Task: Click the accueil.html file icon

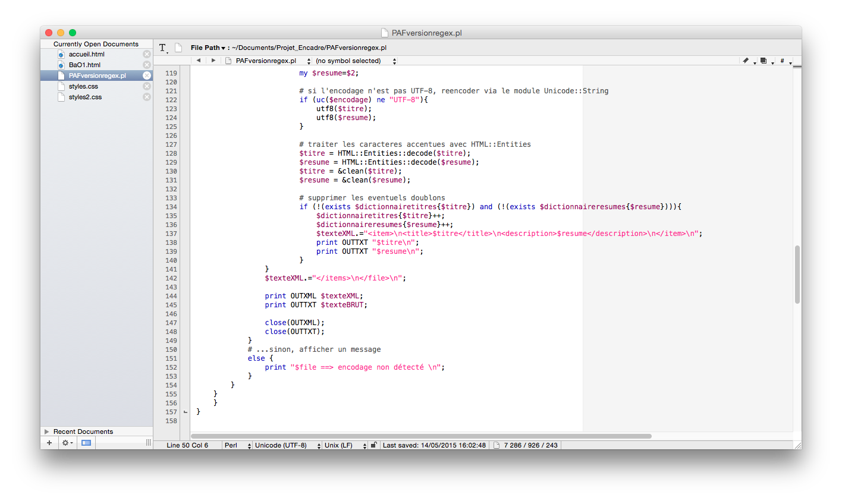Action: click(x=61, y=54)
